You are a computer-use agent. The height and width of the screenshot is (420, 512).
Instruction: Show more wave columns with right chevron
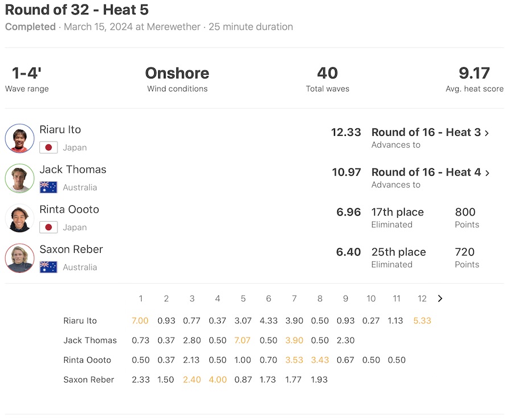(x=440, y=298)
